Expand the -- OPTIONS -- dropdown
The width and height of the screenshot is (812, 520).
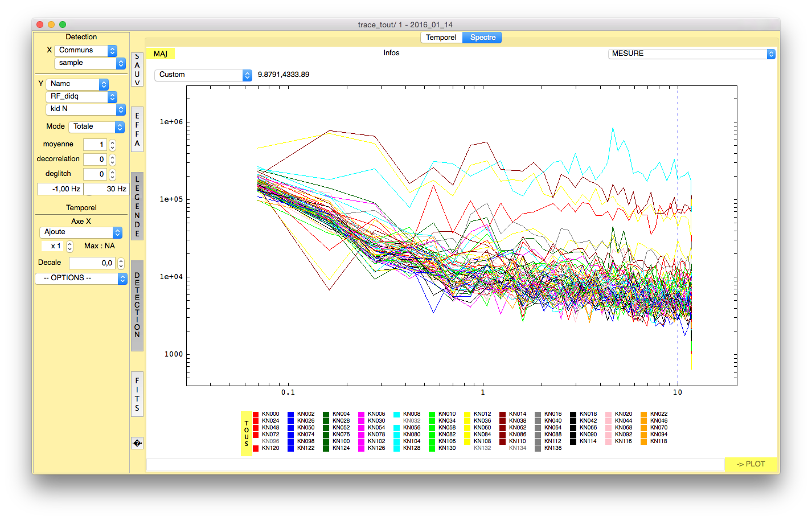pos(81,278)
